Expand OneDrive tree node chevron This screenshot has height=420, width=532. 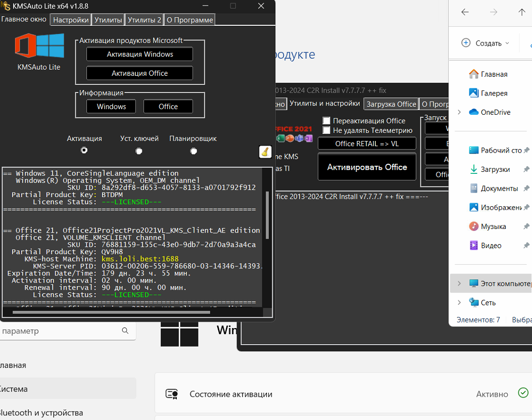point(459,112)
